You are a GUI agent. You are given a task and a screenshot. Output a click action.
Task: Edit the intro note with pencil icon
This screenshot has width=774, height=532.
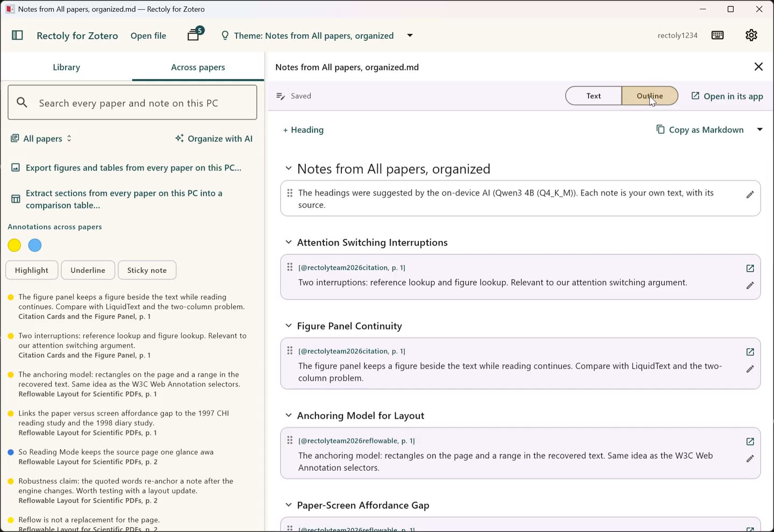[x=750, y=195]
